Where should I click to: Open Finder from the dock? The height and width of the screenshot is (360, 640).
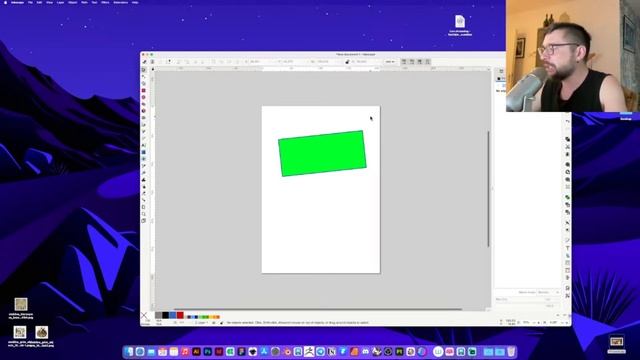(129, 351)
